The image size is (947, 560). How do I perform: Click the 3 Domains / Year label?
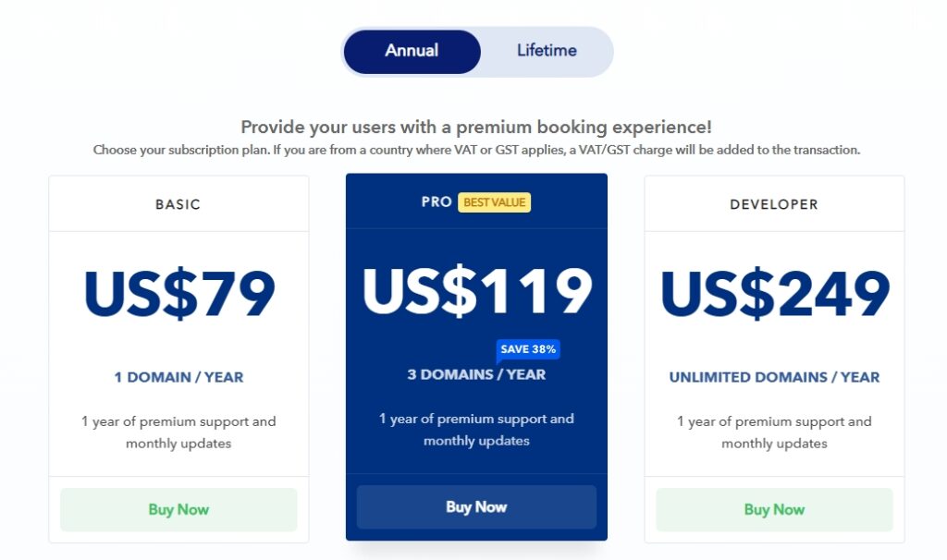pos(476,374)
